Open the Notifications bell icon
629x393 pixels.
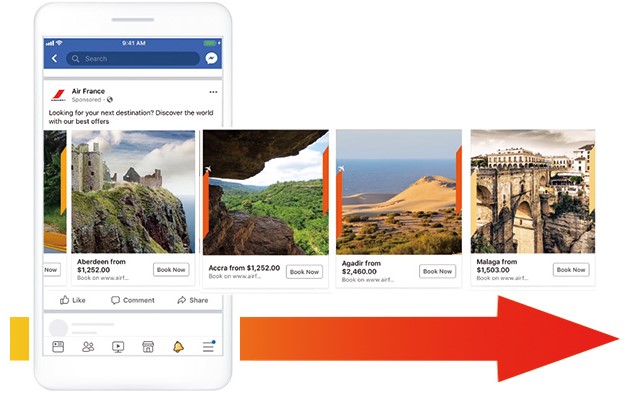click(x=178, y=346)
